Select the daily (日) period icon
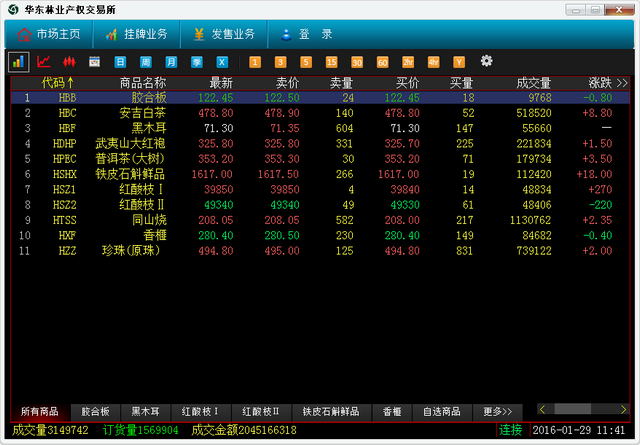This screenshot has height=445, width=640. 120,62
